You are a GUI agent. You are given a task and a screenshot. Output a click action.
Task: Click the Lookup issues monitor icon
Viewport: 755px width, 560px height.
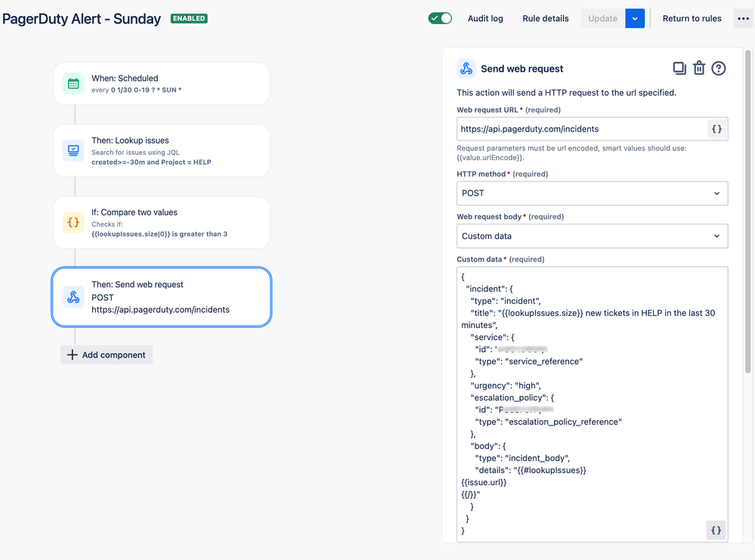tap(73, 150)
